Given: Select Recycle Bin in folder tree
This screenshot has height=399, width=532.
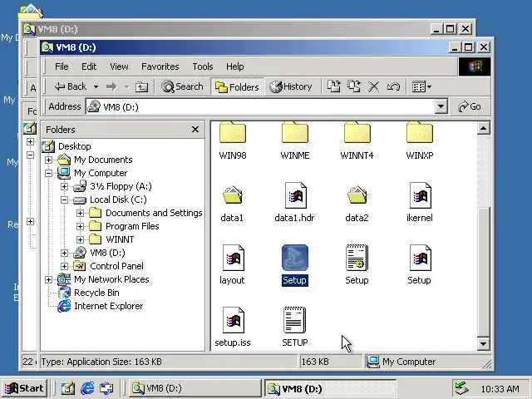Looking at the screenshot, I should pyautogui.click(x=96, y=293).
